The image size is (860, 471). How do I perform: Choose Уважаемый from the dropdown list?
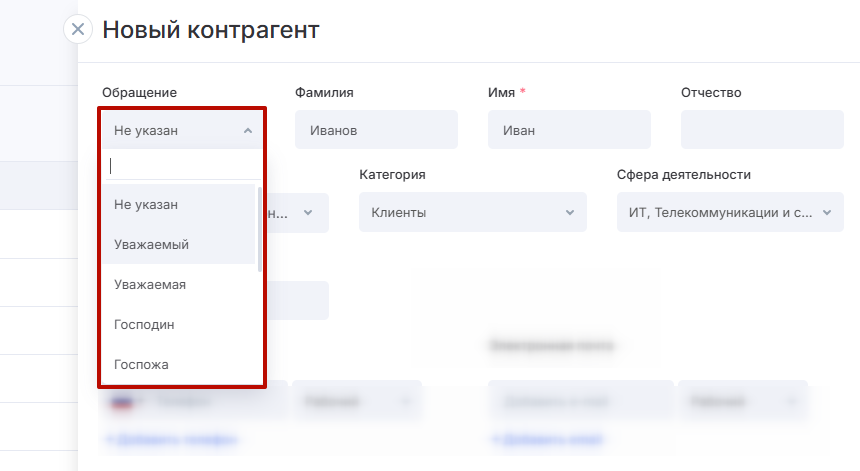point(151,244)
